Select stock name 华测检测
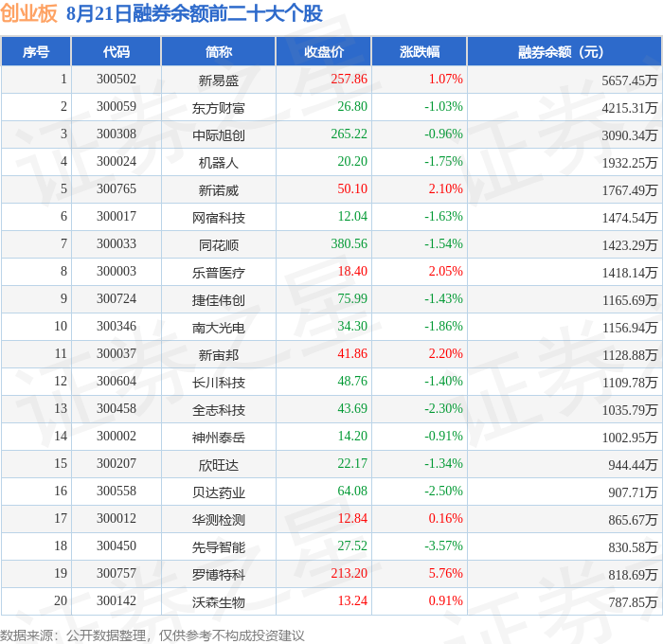This screenshot has height=644, width=663. pyautogui.click(x=219, y=520)
